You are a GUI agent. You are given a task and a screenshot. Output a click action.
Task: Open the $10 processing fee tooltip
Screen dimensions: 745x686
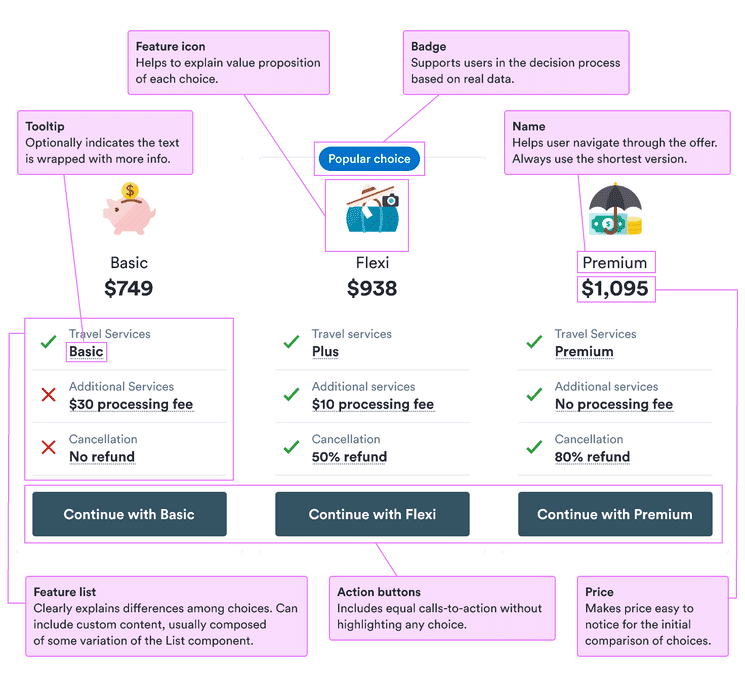point(372,404)
